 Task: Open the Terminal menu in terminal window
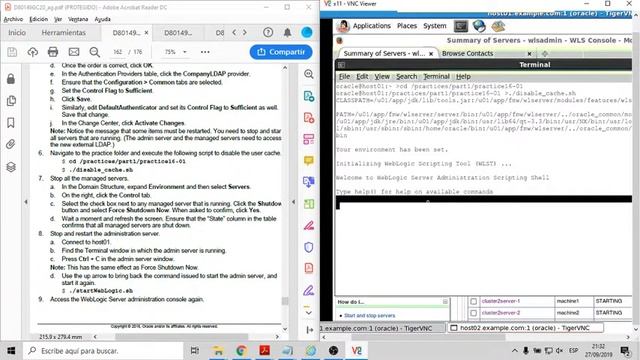(x=436, y=76)
